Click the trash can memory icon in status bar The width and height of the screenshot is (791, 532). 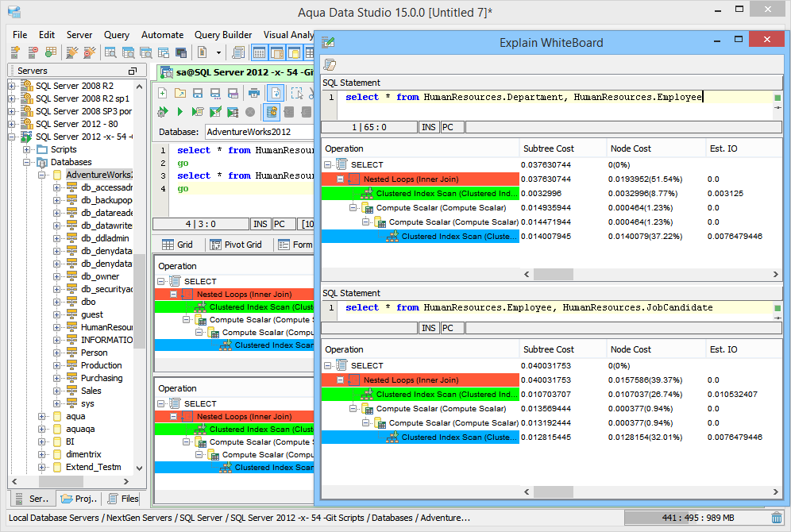pyautogui.click(x=777, y=518)
